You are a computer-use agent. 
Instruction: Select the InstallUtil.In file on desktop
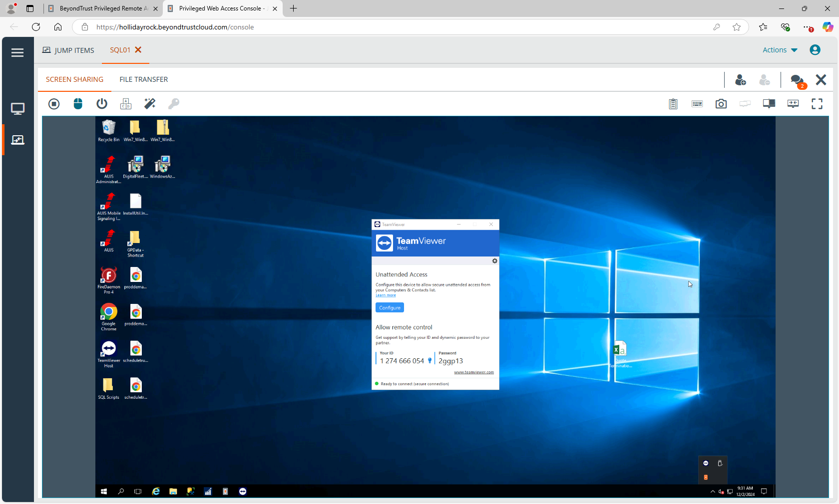pos(135,204)
